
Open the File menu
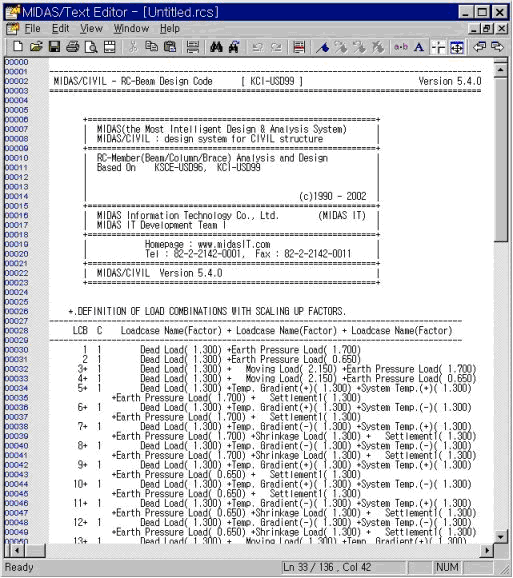[32, 28]
